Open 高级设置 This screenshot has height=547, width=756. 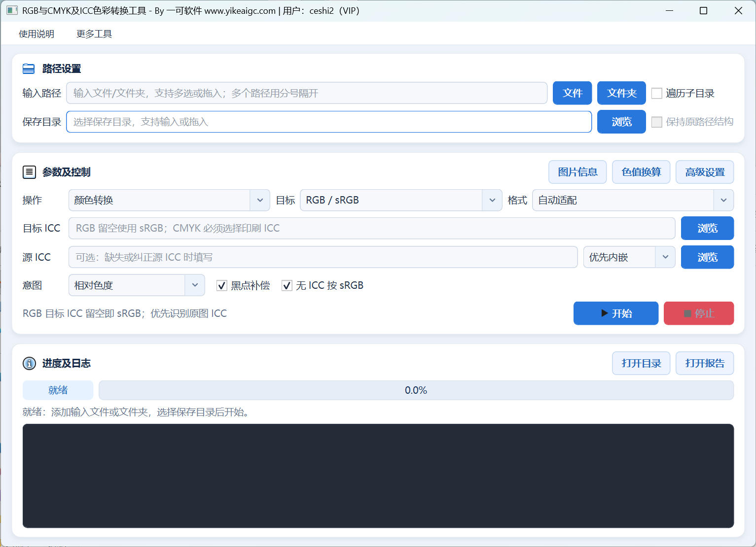click(x=705, y=172)
